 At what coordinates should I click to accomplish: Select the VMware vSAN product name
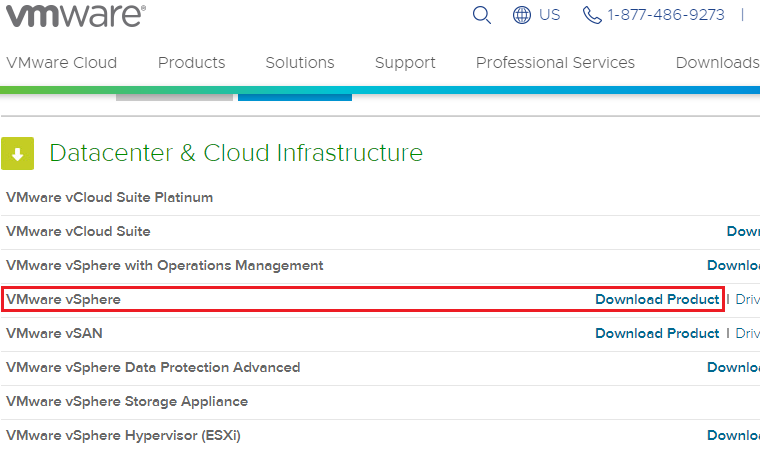pyautogui.click(x=54, y=333)
